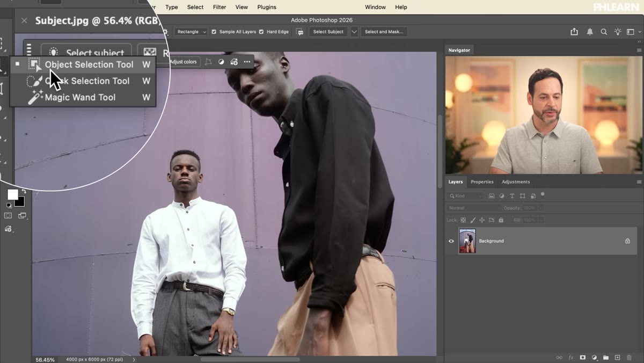This screenshot has width=644, height=363.
Task: Open the Opacity value dropdown arrow
Action: 541,208
